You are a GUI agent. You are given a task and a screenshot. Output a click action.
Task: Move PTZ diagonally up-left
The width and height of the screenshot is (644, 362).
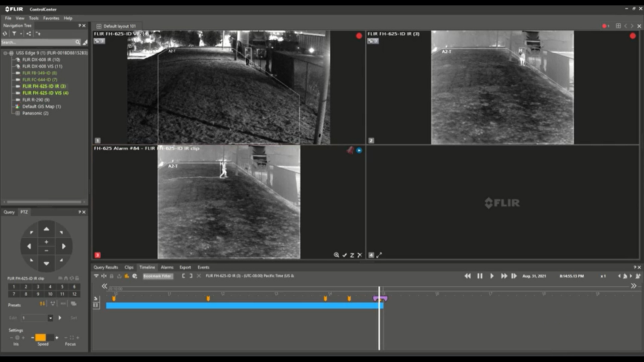[32, 232]
